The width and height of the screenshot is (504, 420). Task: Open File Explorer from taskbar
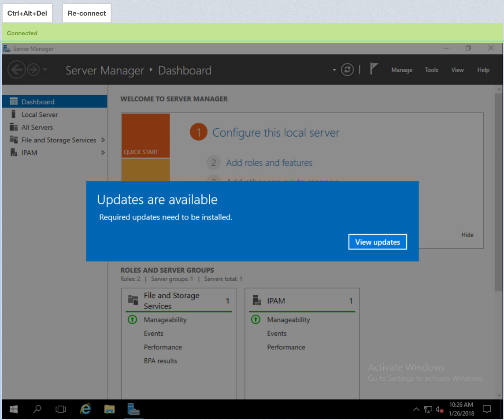pos(109,409)
